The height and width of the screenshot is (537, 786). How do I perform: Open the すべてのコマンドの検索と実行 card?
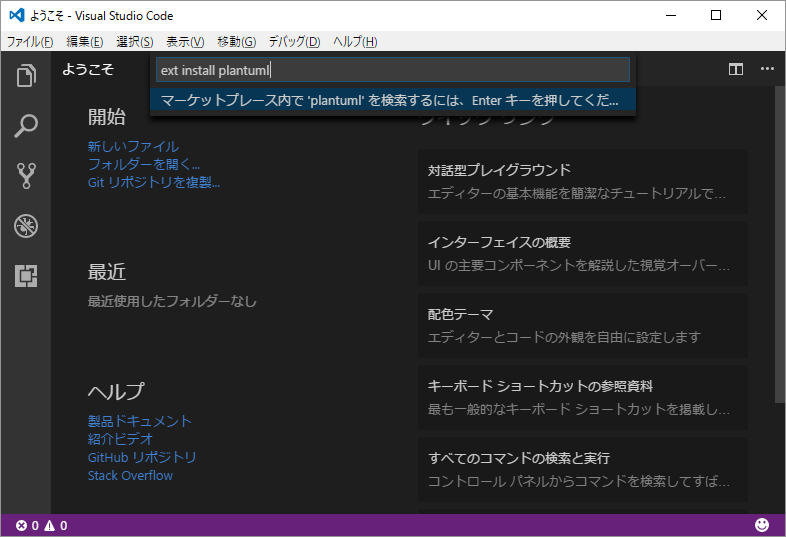[582, 469]
